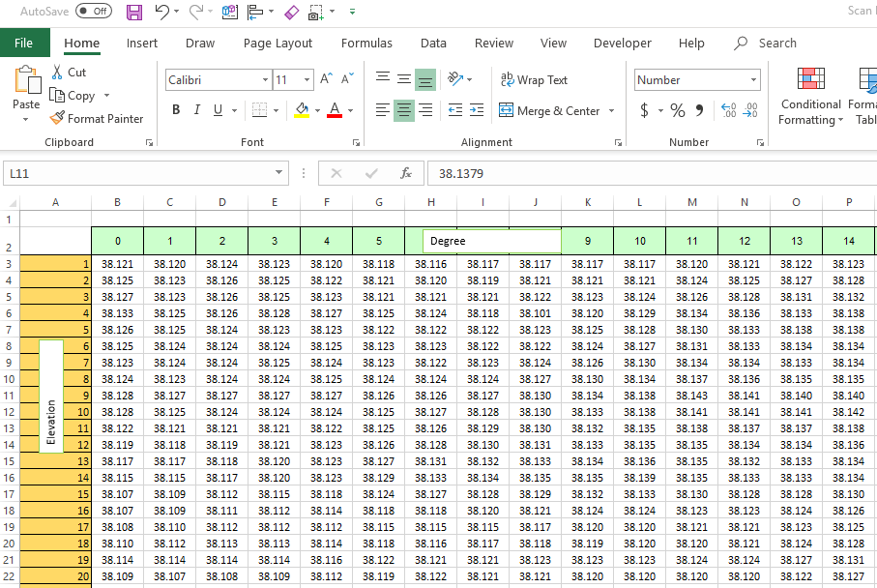Toggle AutoSave switch on
Image resolution: width=877 pixels, height=588 pixels.
tap(93, 12)
